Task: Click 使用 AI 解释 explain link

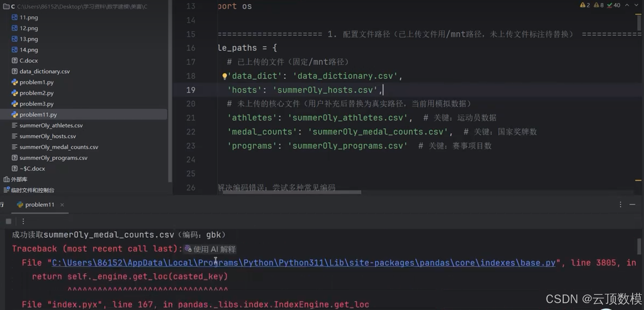Action: click(210, 249)
